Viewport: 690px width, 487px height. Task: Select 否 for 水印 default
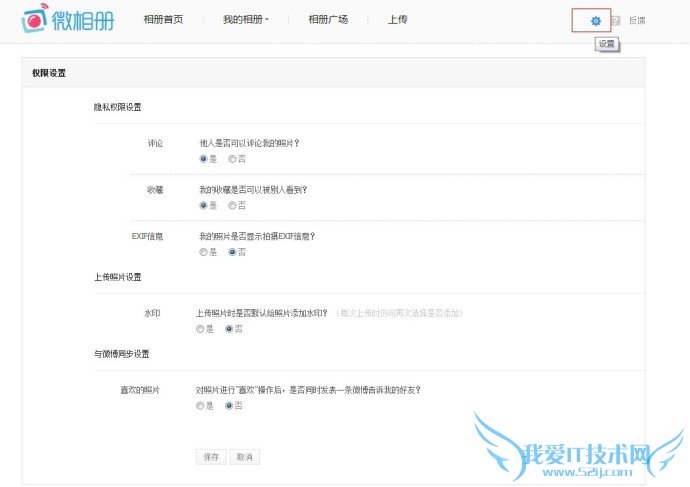point(229,329)
